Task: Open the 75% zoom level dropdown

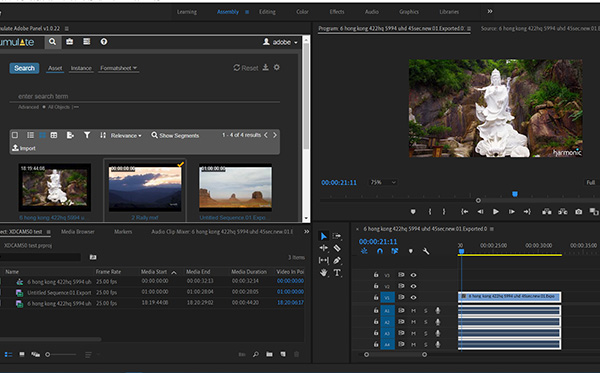Action: (x=383, y=182)
